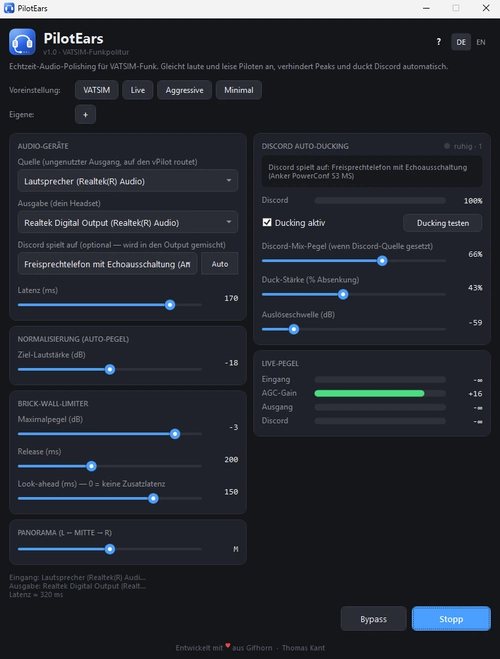Click the 'Latenz ≈ 320 ms' status text

point(36,595)
